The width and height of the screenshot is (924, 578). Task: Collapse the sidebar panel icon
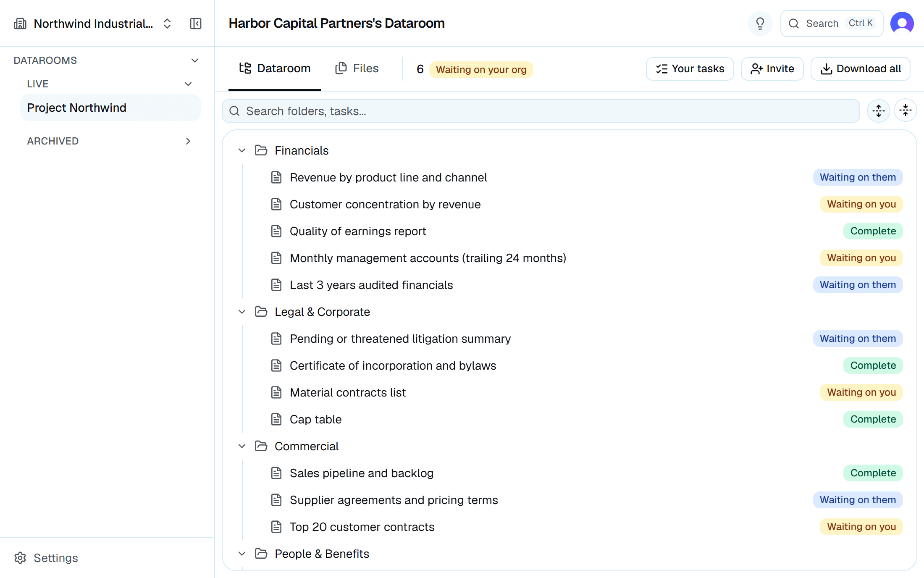(x=196, y=24)
